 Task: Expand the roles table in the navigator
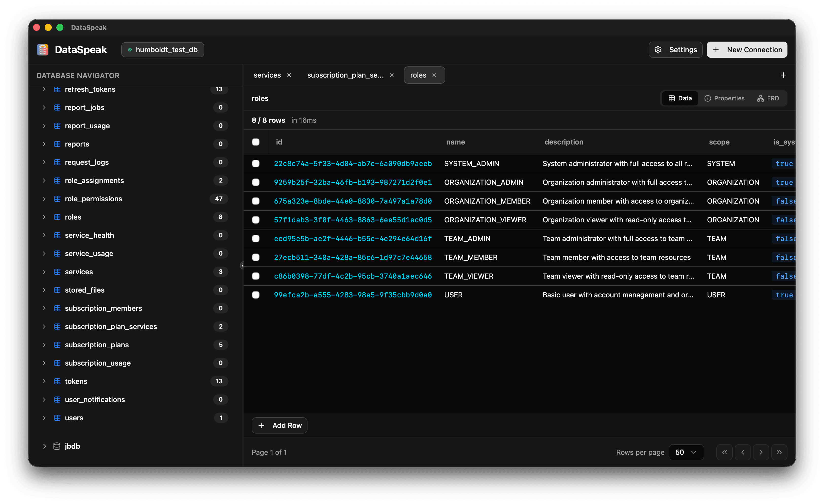click(x=44, y=217)
